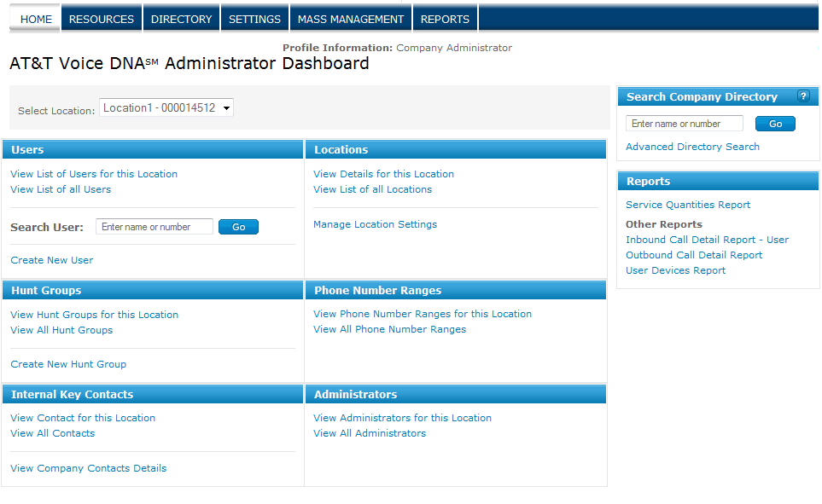Switch to the DIRECTORY tab
822x504 pixels.
(181, 20)
